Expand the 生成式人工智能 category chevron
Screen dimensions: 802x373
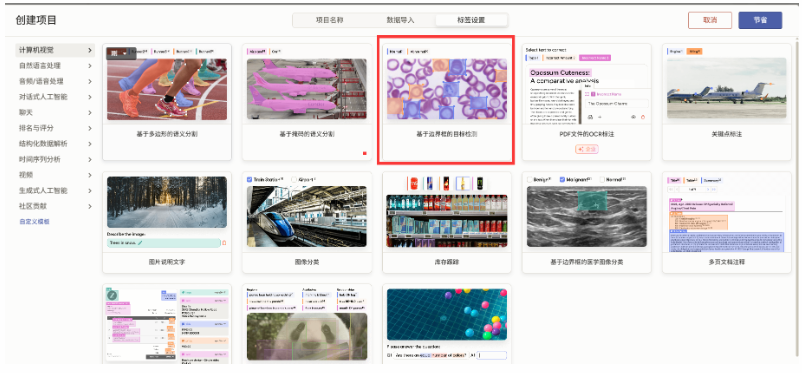point(90,191)
